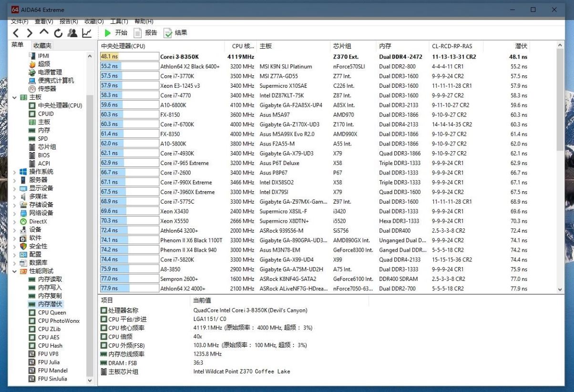Image resolution: width=574 pixels, height=392 pixels.
Task: Open the 报告(R) menu
Action: coord(69,21)
